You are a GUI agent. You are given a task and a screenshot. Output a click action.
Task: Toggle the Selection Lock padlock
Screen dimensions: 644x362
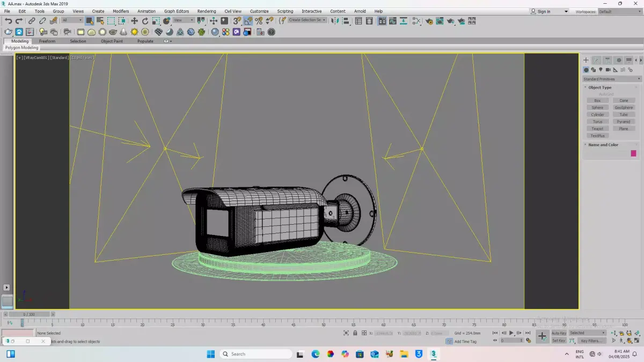[355, 333]
